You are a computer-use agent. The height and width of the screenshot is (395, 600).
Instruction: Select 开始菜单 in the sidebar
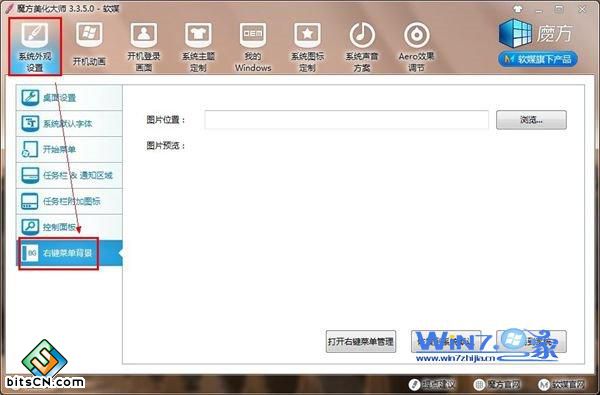(x=69, y=149)
